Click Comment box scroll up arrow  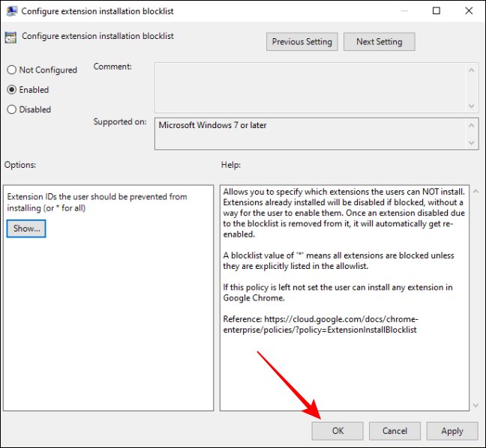(x=472, y=70)
